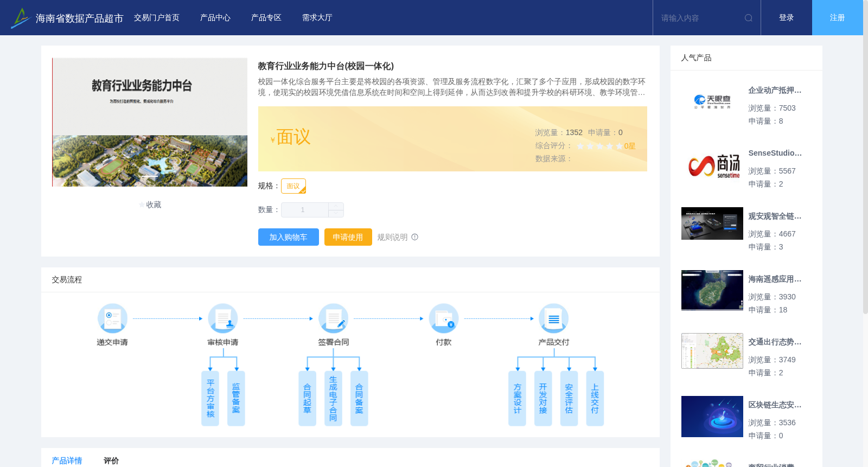Open the SenseStudio product title

[x=775, y=153]
